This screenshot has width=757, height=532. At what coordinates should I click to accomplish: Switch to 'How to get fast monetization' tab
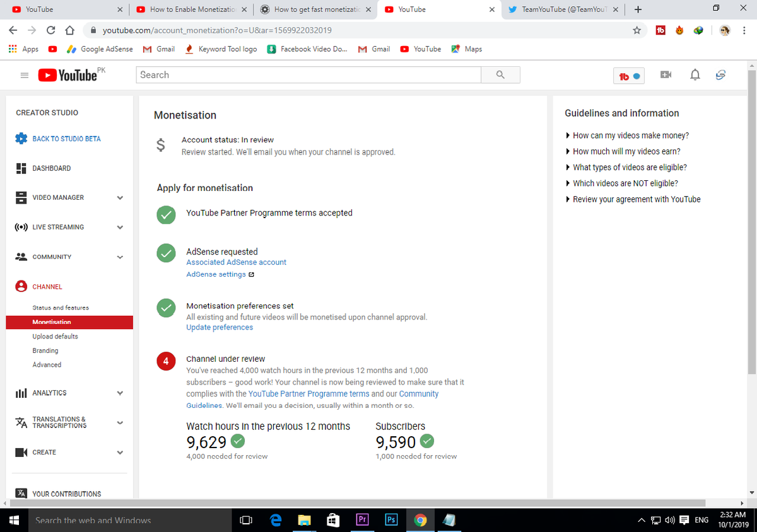[314, 9]
